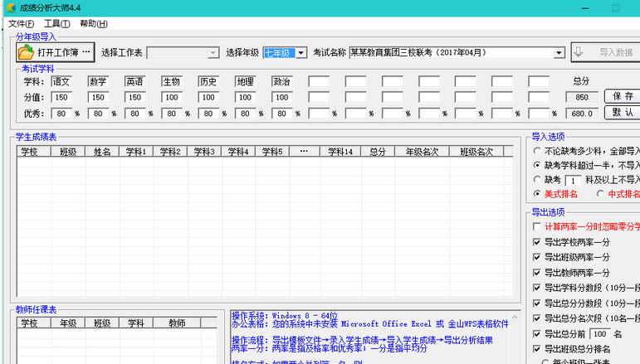
Task: Click the 地理 subject name field
Action: 246,81
